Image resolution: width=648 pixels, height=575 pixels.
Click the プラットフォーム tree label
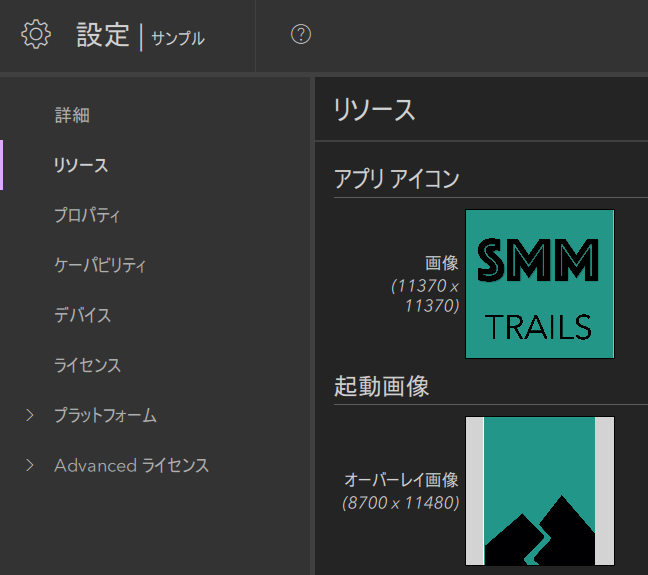pos(105,415)
